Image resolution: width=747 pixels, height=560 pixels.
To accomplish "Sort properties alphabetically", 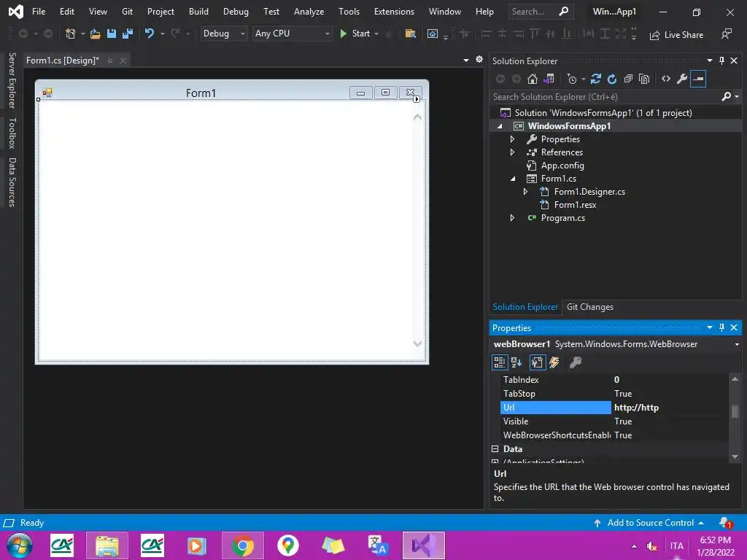I will (x=516, y=363).
